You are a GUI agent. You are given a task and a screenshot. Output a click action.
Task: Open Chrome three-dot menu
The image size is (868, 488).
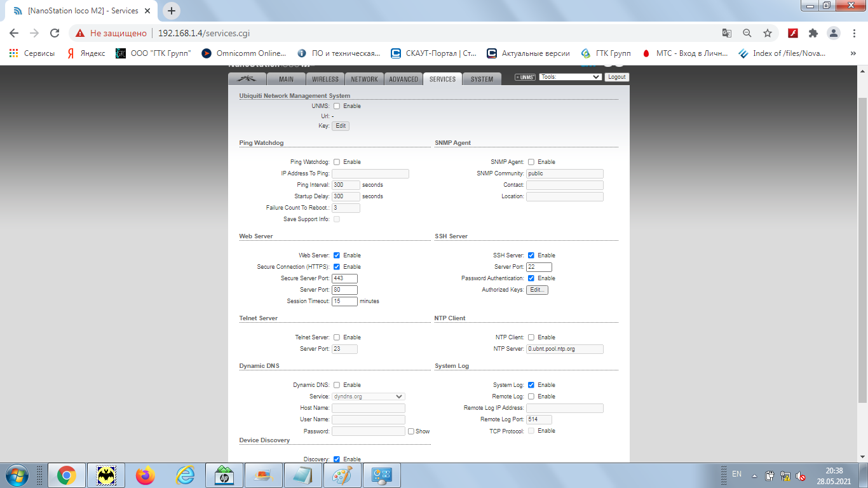point(853,33)
